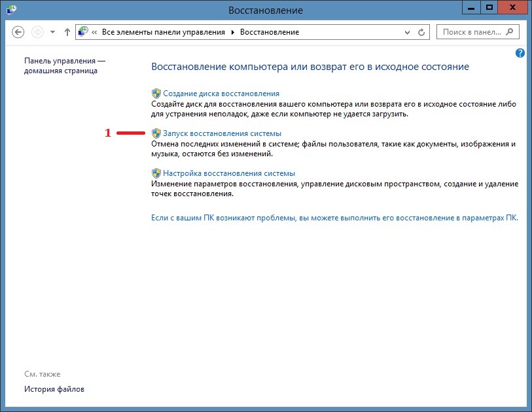Select 'Все элементы панели управления' breadcrumb
532x412 pixels.
point(163,32)
